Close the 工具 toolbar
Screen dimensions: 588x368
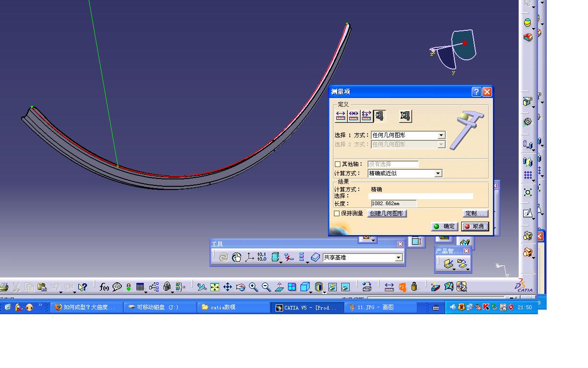click(x=400, y=244)
